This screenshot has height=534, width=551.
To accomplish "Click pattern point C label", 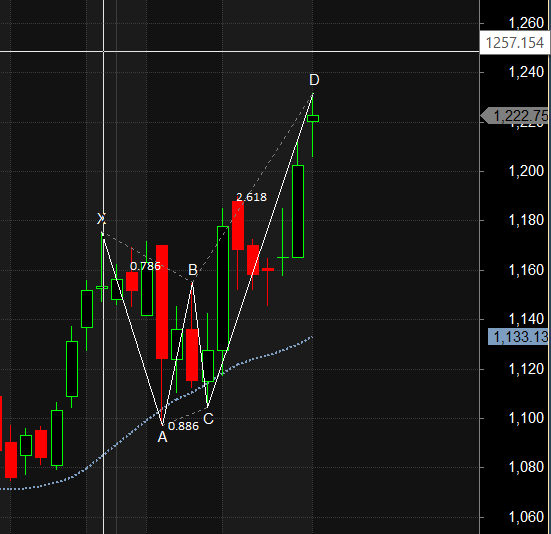I will 208,419.
